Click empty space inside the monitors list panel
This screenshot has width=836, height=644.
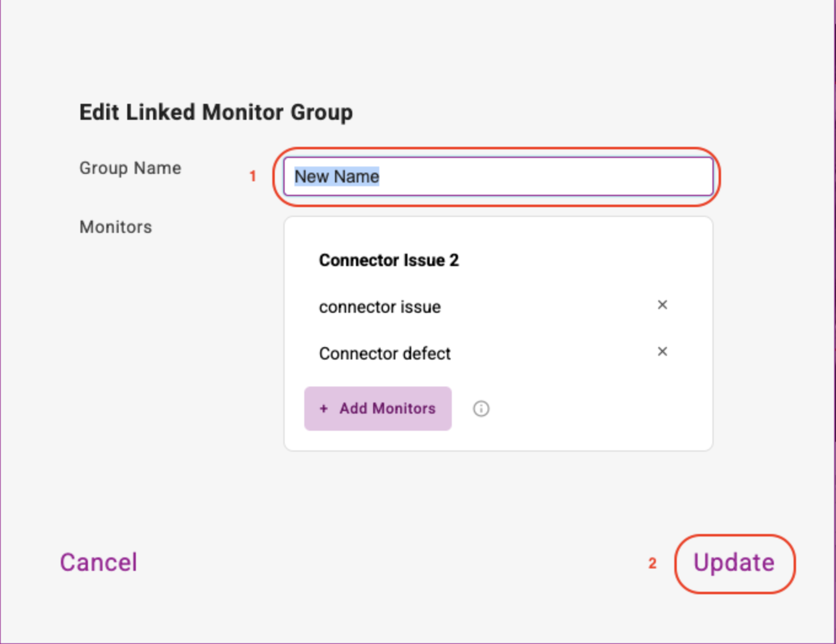coord(590,409)
